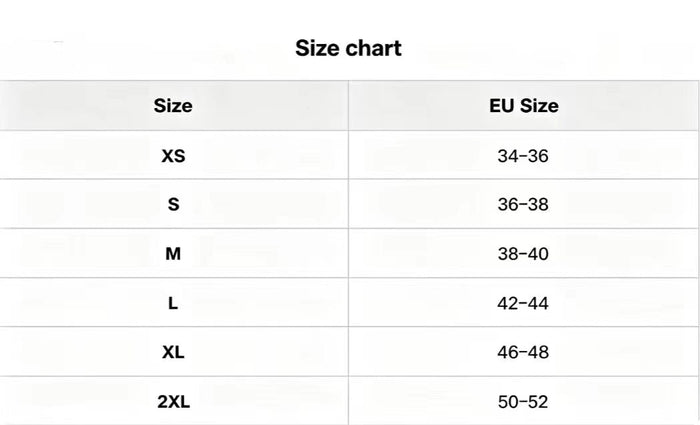
Task: Click the 42-44 EU size value
Action: pyautogui.click(x=523, y=303)
